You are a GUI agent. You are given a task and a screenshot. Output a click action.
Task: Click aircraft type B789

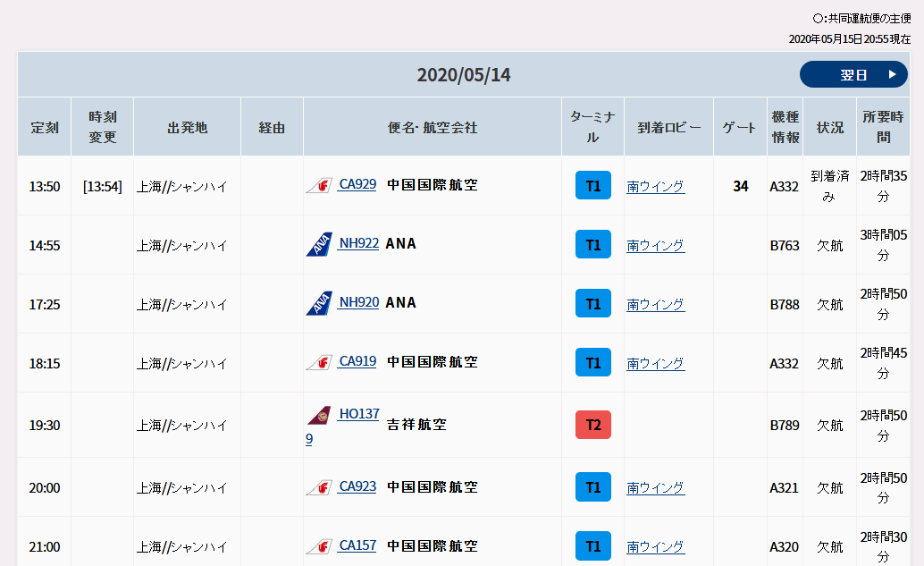tap(785, 426)
